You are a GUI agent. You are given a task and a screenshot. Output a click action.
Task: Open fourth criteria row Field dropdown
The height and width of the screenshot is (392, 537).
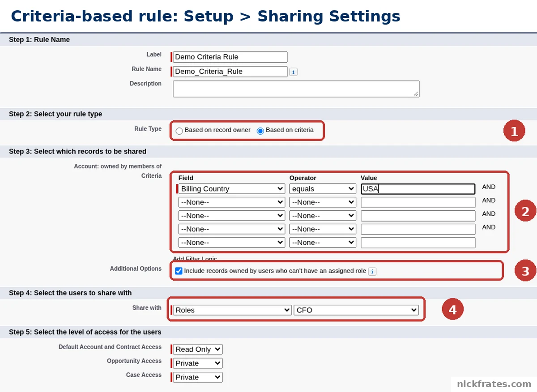tap(231, 229)
